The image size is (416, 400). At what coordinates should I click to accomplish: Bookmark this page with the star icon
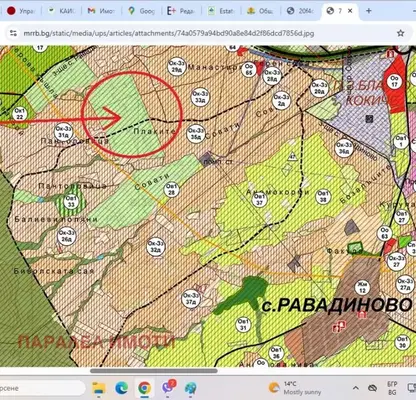400,33
